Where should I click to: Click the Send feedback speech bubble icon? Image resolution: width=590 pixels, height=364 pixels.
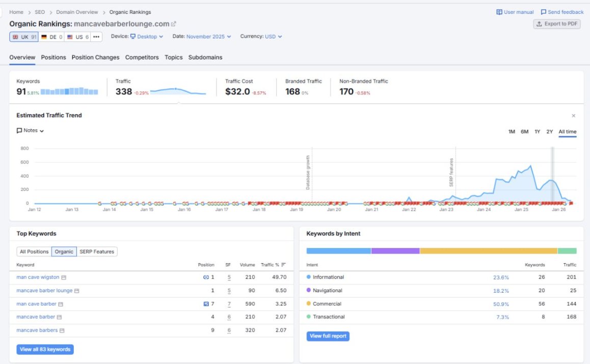(x=543, y=12)
